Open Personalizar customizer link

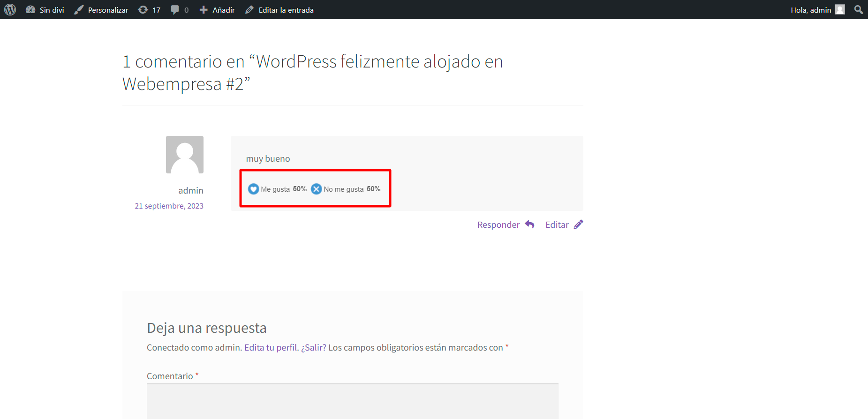(x=101, y=10)
